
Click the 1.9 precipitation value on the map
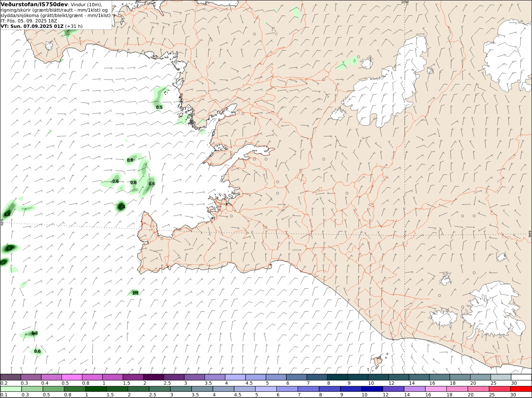pyautogui.click(x=7, y=214)
